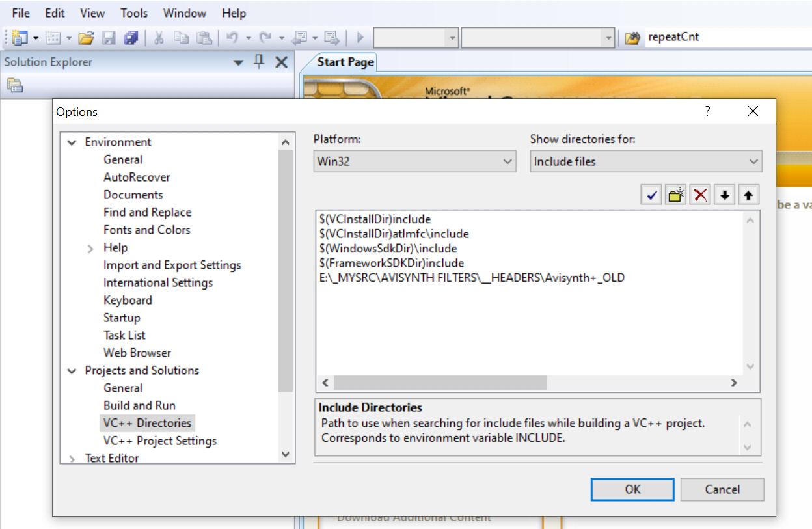Screen dimensions: 812x529
Task: Select VC++ Project Settings option
Action: (160, 441)
